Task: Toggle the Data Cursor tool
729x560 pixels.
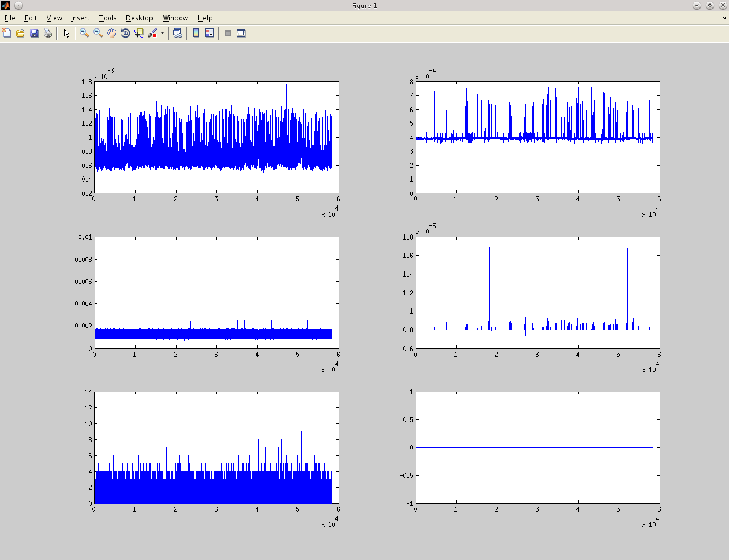Action: [x=139, y=34]
